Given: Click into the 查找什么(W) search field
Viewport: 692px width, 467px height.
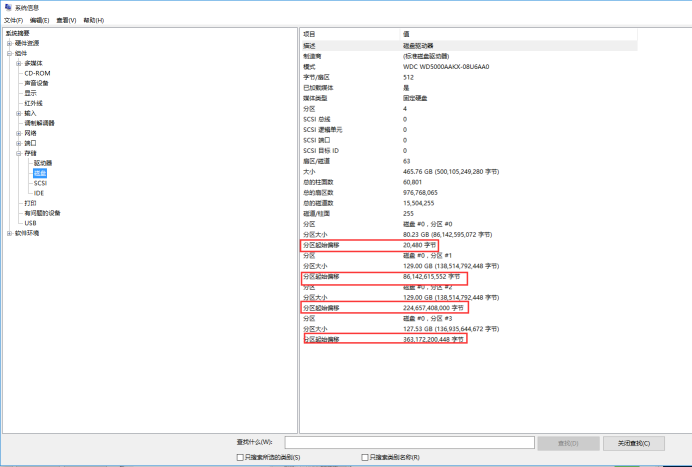Looking at the screenshot, I should click(410, 442).
